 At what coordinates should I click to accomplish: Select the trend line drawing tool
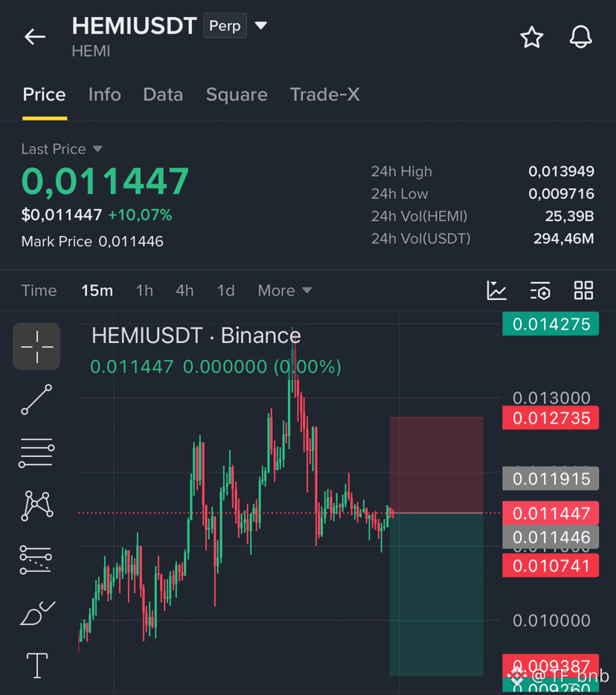tap(36, 400)
